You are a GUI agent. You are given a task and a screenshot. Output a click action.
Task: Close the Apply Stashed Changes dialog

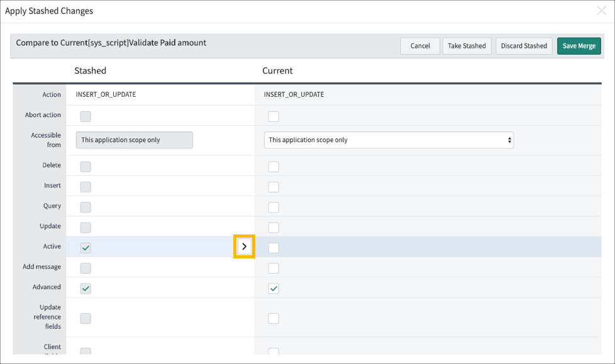point(601,10)
